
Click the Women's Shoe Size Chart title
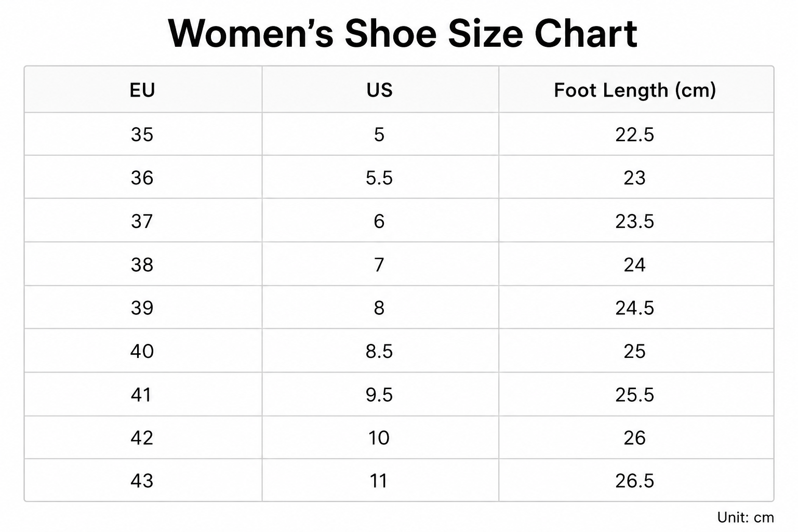[403, 34]
